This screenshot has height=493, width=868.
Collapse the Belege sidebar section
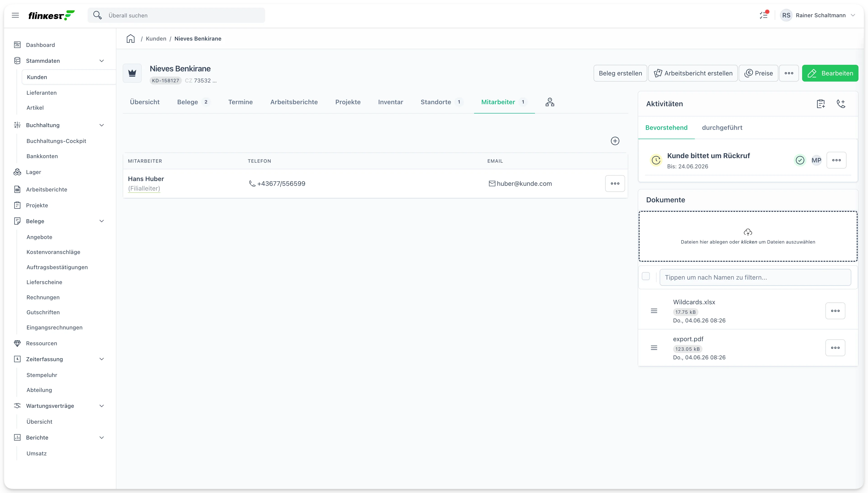(101, 221)
